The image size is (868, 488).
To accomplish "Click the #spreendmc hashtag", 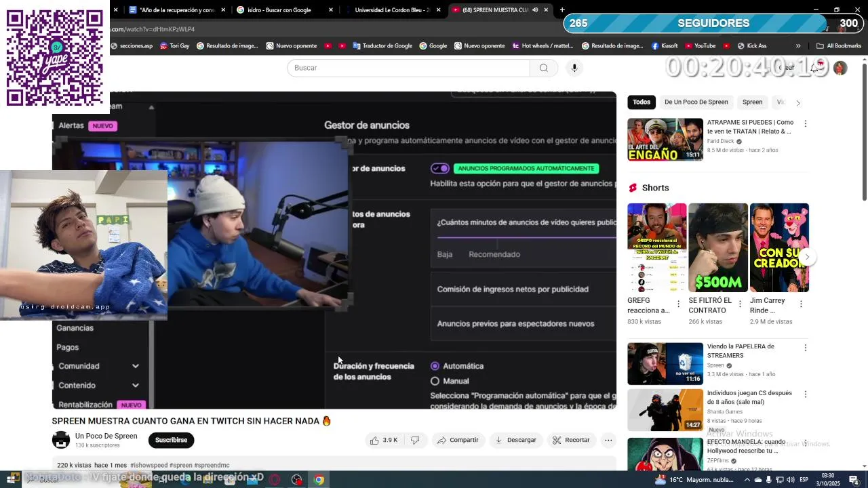I will (212, 466).
